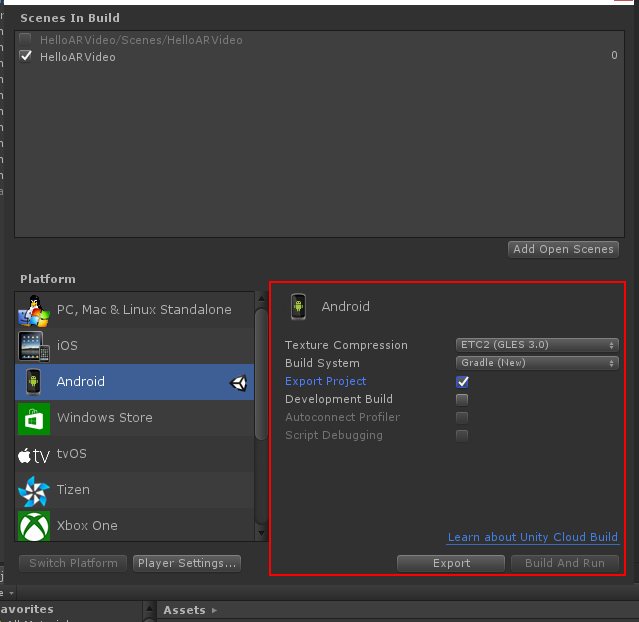Select the Tizen platform row
The width and height of the screenshot is (639, 622).
click(134, 490)
